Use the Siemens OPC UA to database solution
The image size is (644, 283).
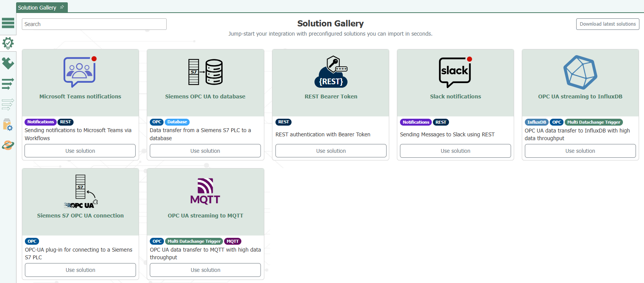(x=205, y=151)
